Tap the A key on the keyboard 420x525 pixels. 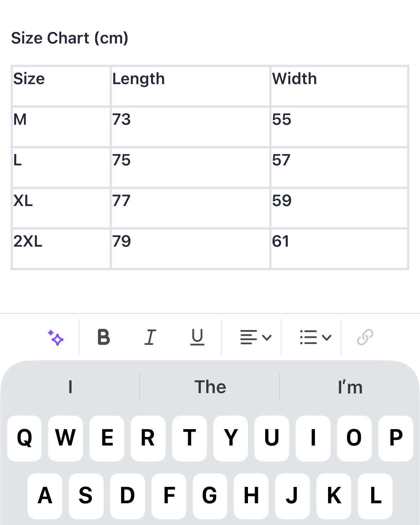45,496
